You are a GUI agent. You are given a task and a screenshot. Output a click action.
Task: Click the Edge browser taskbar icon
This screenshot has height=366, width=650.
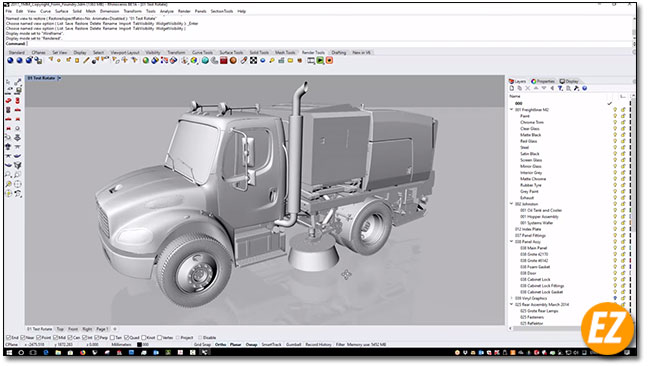46,353
